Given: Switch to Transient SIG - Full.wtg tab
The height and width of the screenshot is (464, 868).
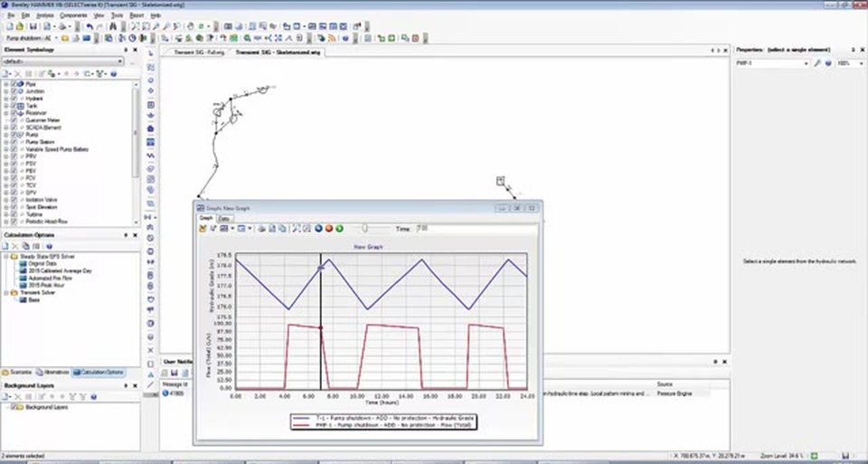Looking at the screenshot, I should coord(199,52).
